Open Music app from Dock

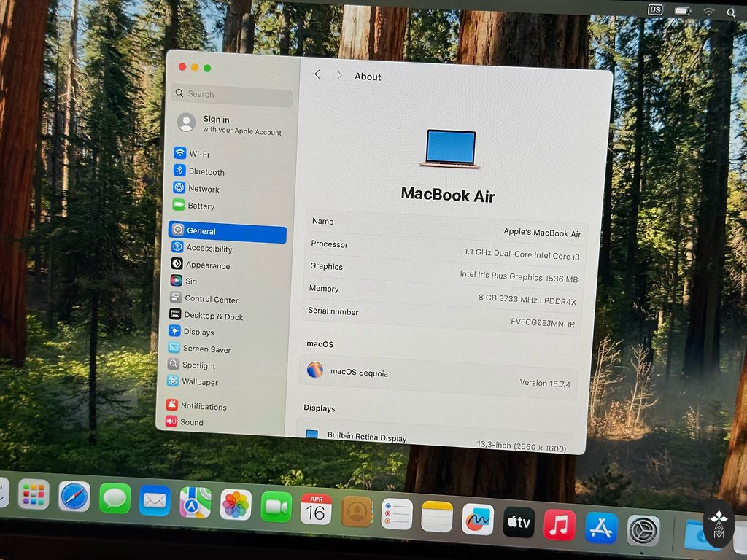[x=560, y=525]
